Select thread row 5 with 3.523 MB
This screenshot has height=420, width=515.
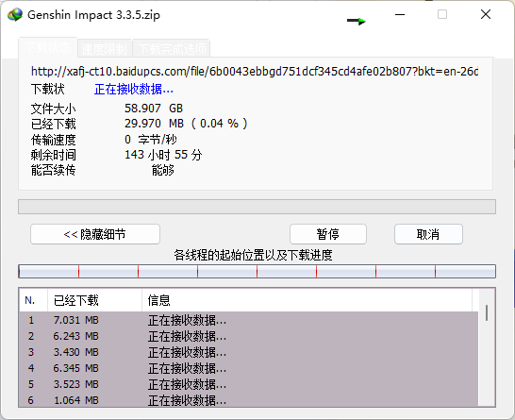(249, 384)
